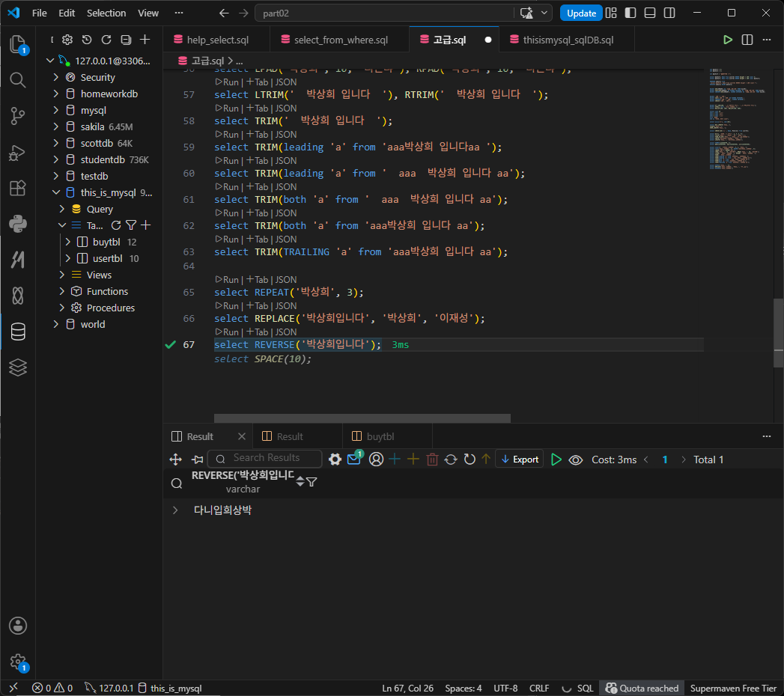Open the Python activity bar icon

click(18, 224)
